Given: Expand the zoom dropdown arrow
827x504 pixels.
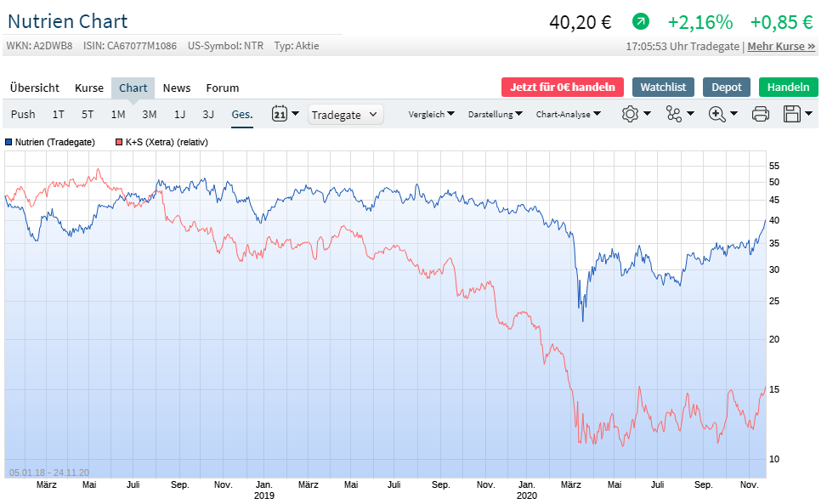Looking at the screenshot, I should (x=734, y=113).
